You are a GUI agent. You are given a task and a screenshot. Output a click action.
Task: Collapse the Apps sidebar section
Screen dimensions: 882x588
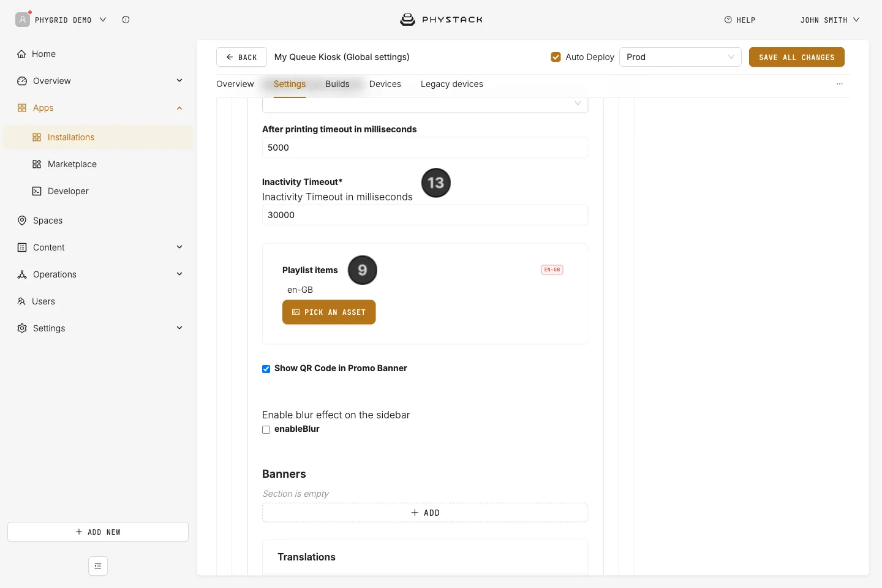click(x=179, y=108)
